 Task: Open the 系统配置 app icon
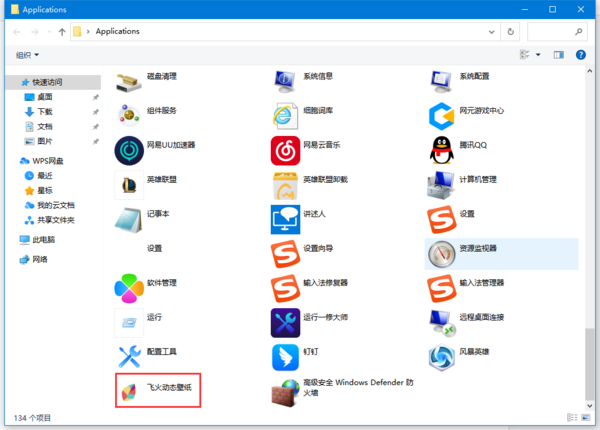pyautogui.click(x=441, y=82)
